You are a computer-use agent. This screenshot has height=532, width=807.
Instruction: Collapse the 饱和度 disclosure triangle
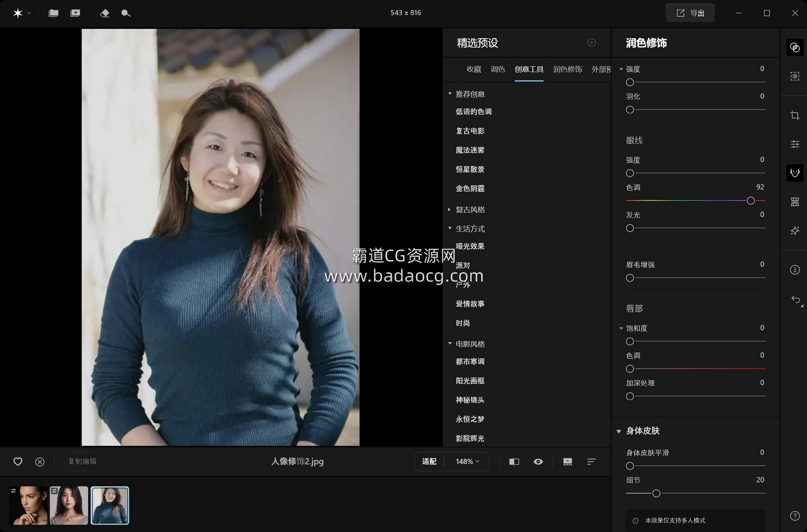621,328
